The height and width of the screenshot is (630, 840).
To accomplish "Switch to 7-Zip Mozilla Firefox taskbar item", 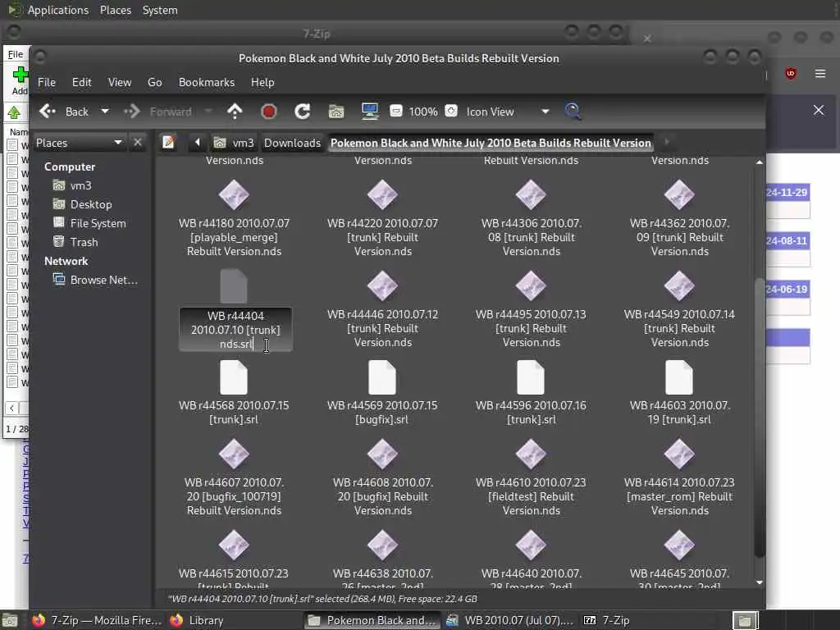I will coord(97,620).
